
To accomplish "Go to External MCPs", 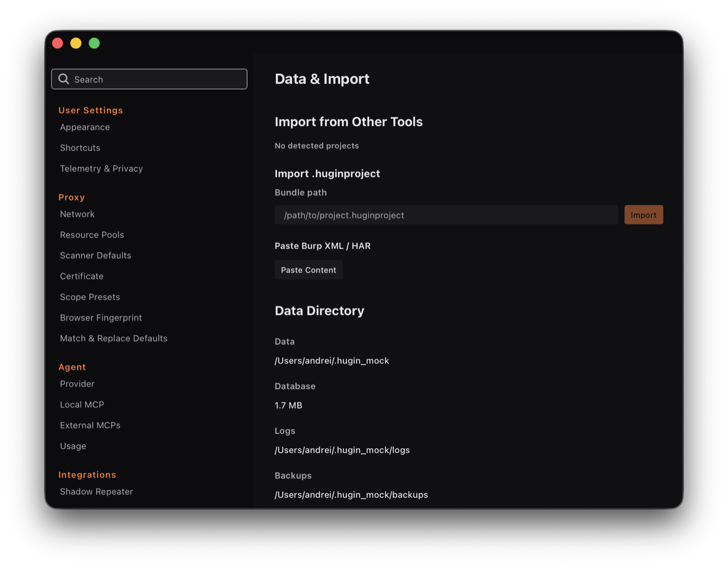I will click(90, 425).
